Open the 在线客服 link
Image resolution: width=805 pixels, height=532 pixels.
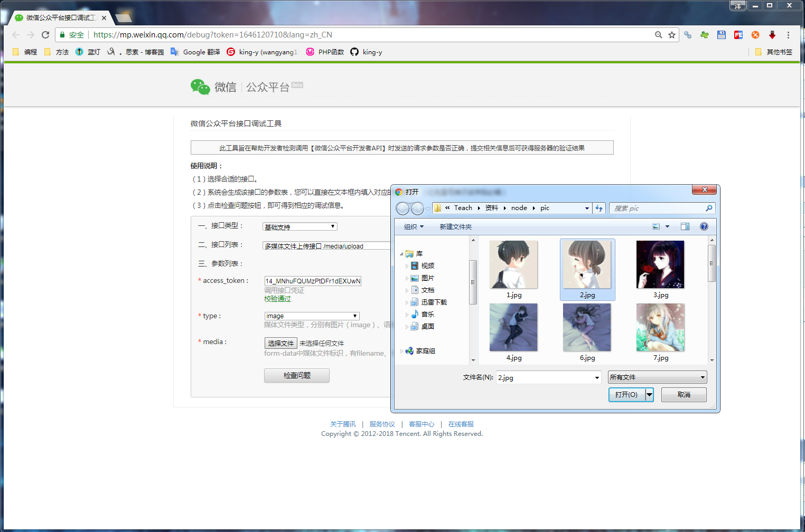pyautogui.click(x=461, y=424)
